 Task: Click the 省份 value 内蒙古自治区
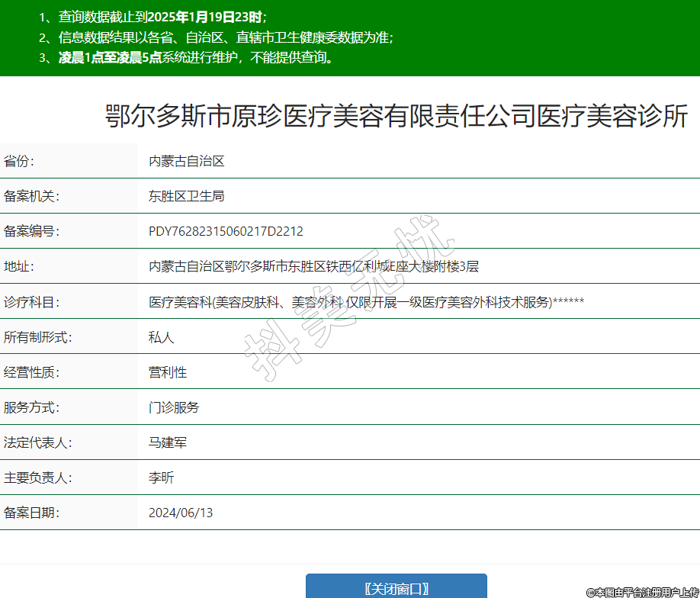pos(187,161)
